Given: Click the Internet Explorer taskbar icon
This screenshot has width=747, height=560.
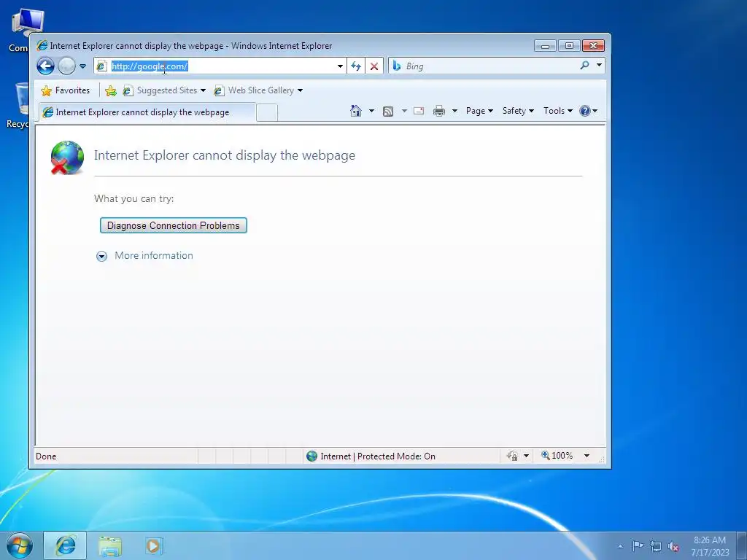Looking at the screenshot, I should (x=65, y=545).
